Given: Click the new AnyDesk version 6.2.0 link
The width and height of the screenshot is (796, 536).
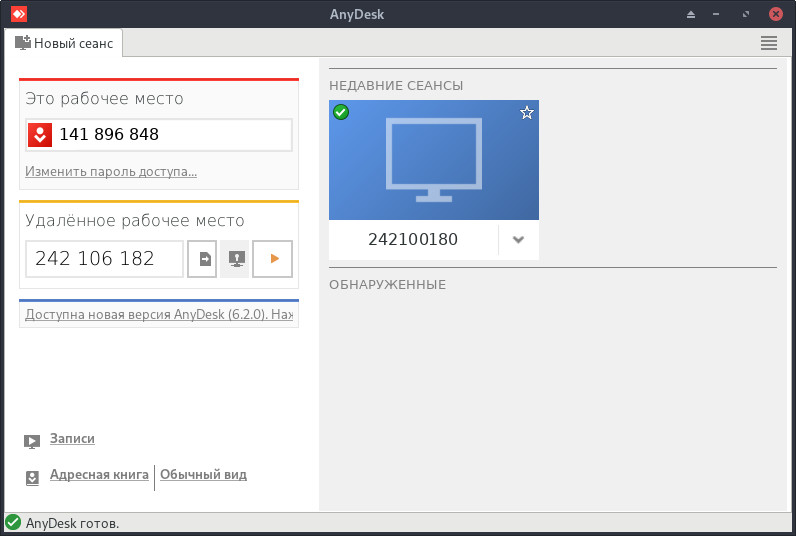Looking at the screenshot, I should 159,315.
